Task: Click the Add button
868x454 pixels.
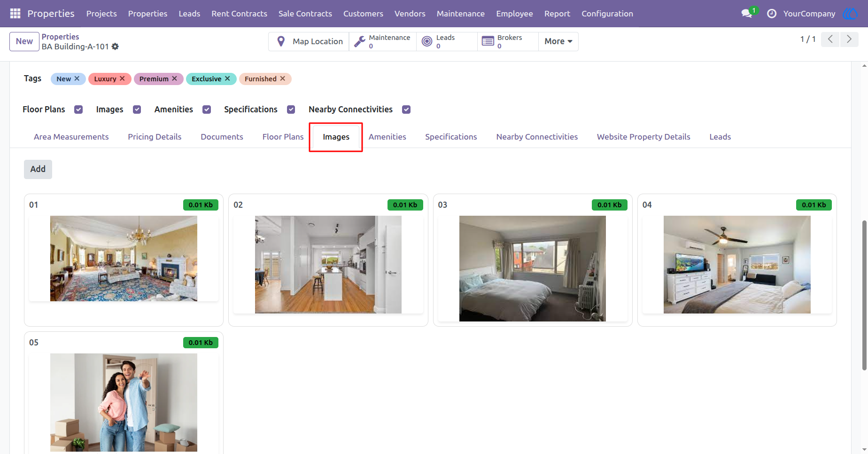Action: 38,169
